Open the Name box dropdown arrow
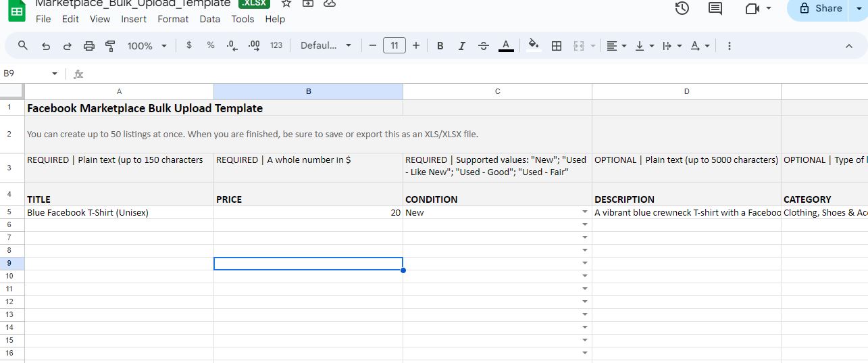868x363 pixels. pos(55,74)
